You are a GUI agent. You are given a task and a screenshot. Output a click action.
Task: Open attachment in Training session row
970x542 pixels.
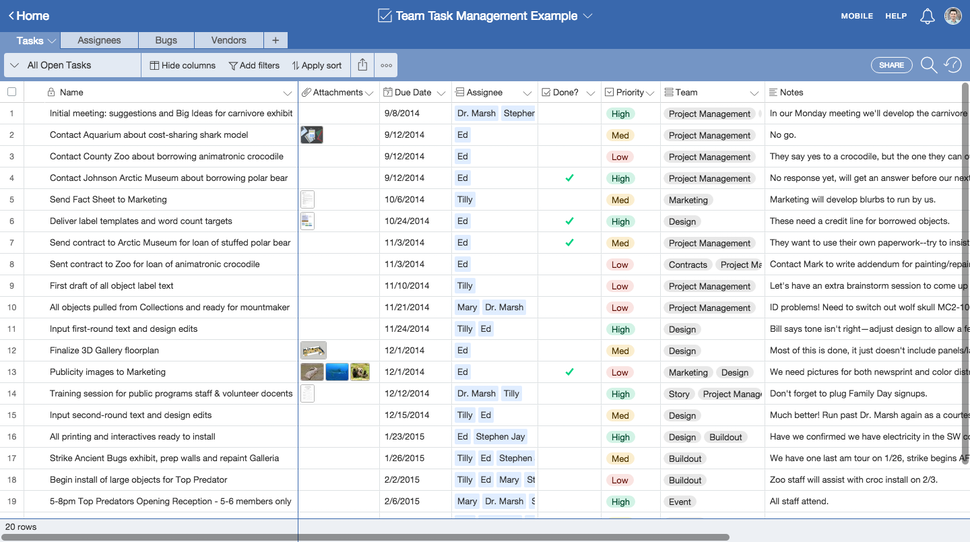click(307, 394)
